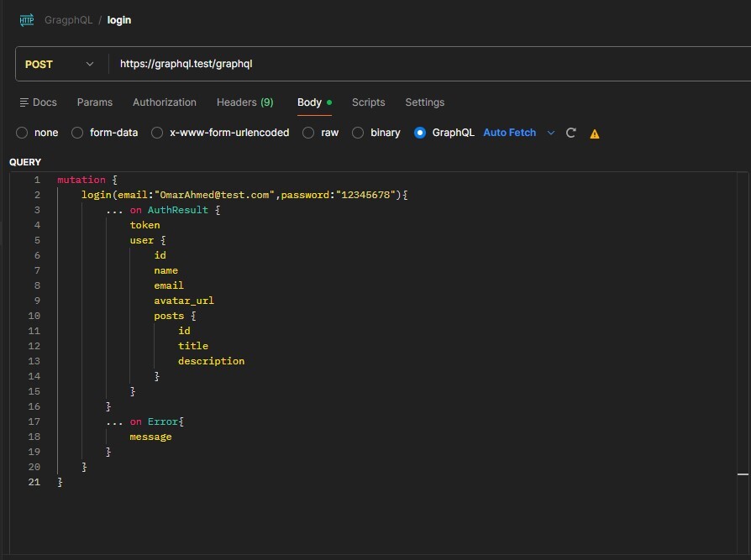Refresh the GraphQL schema with reload icon
The image size is (751, 560).
click(x=570, y=133)
